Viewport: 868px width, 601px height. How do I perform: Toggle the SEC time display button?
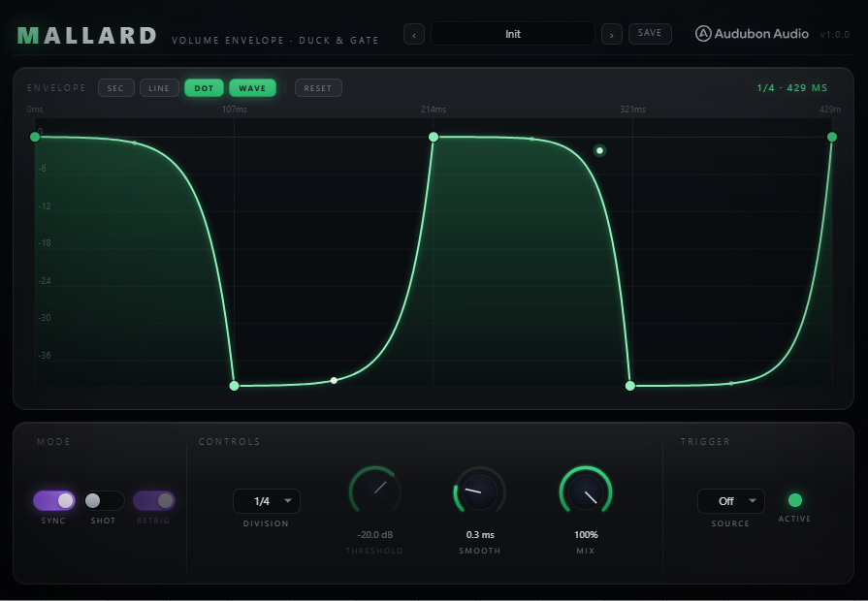tap(115, 88)
